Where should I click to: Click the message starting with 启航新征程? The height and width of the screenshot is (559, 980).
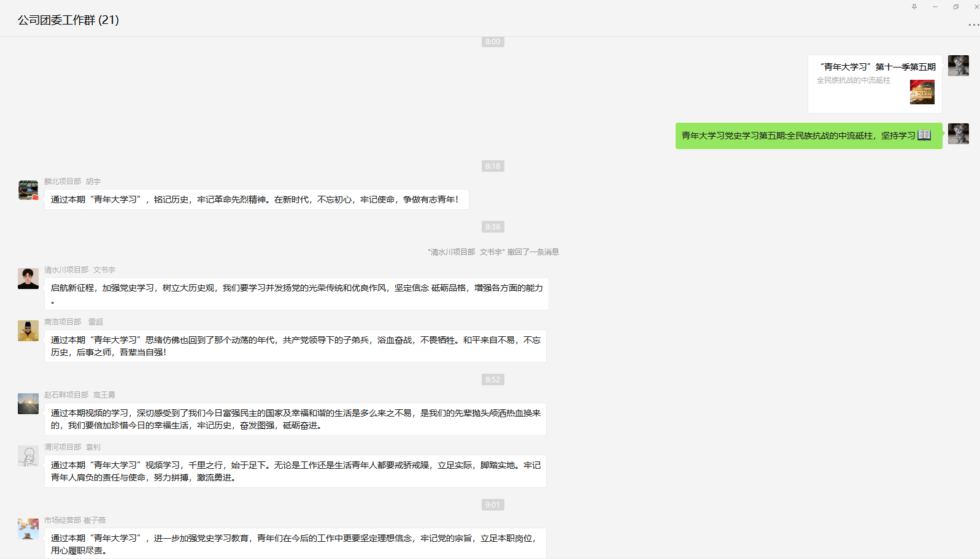(296, 293)
